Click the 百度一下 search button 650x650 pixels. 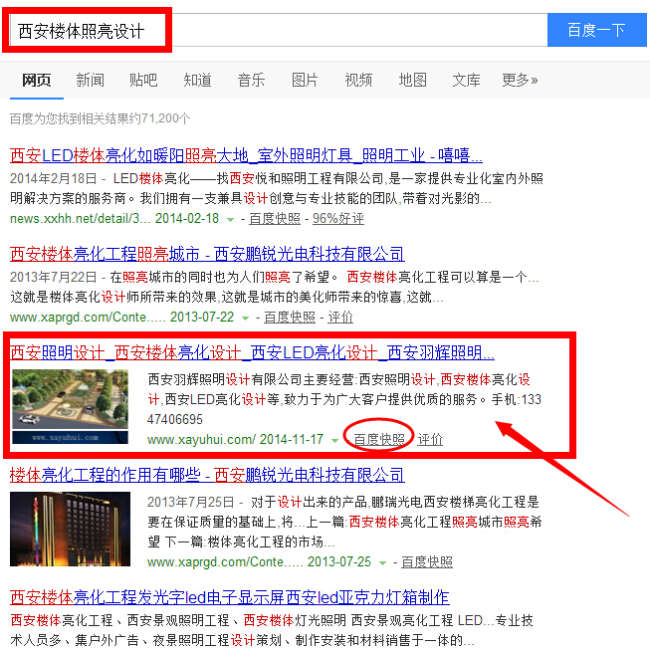point(597,30)
